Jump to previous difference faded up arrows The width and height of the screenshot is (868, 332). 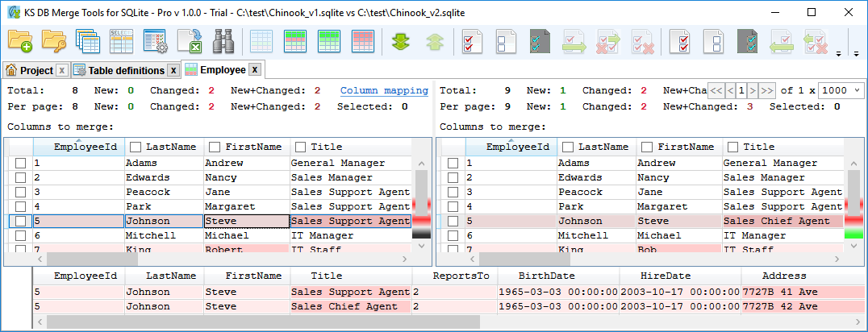[435, 42]
